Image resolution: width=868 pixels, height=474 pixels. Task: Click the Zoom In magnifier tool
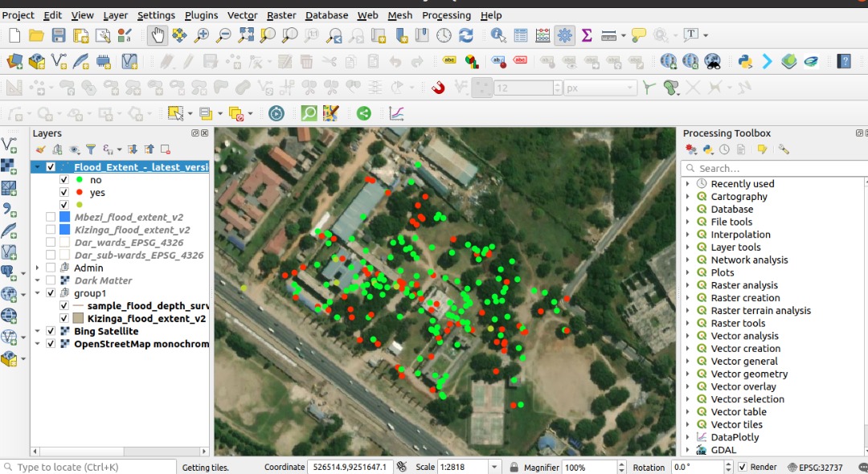(202, 35)
